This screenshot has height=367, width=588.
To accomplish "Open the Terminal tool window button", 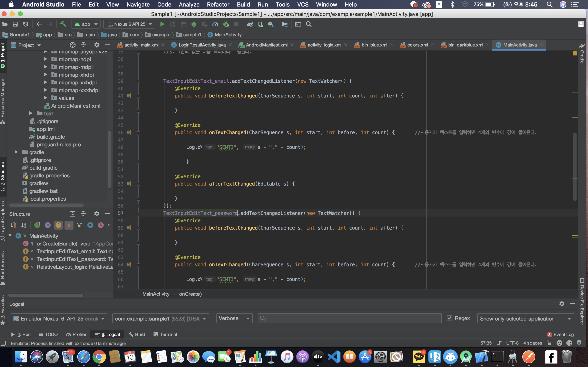I will [x=165, y=334].
